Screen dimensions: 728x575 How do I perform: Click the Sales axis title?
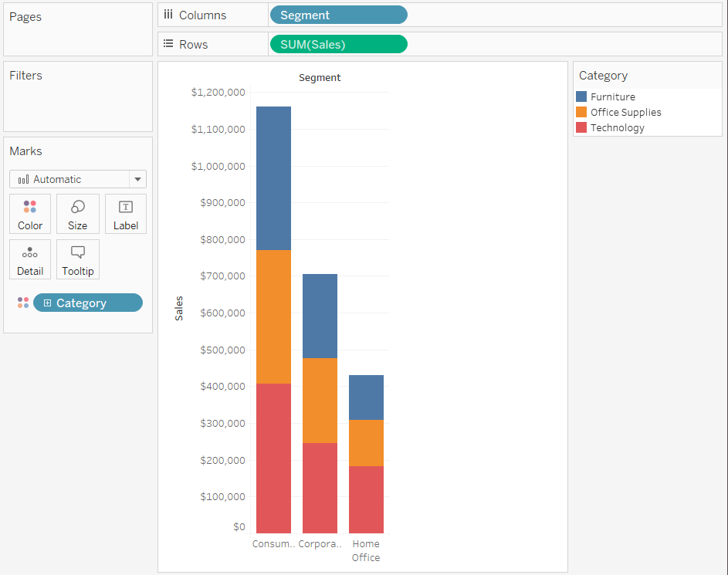tap(179, 309)
